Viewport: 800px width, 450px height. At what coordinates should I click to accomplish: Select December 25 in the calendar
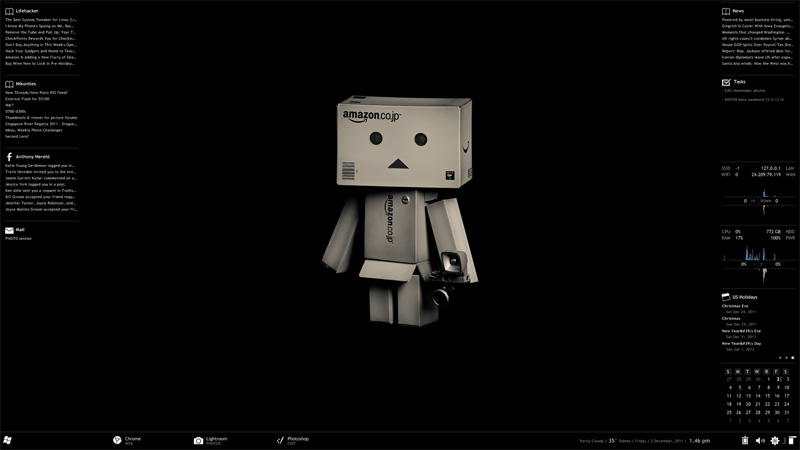[x=729, y=412]
